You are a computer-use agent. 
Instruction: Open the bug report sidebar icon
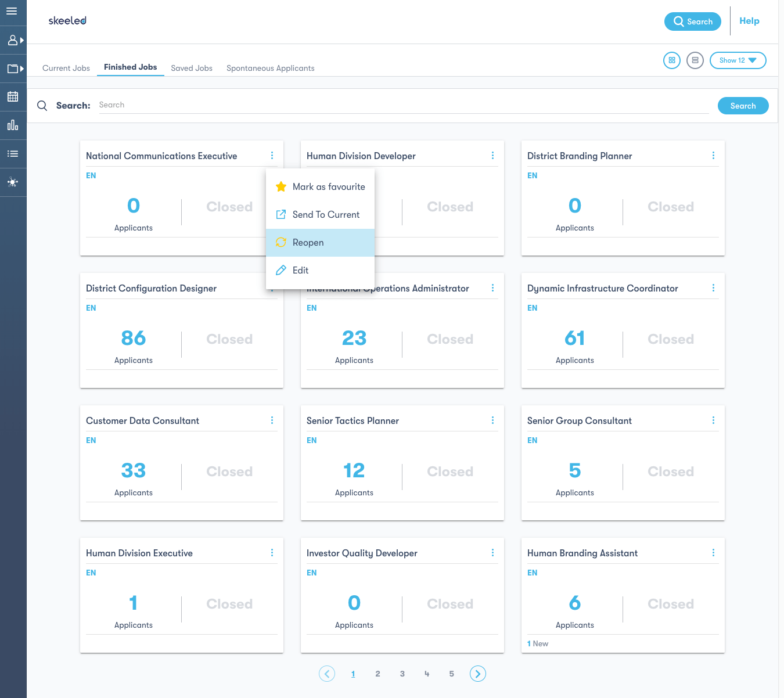[13, 182]
